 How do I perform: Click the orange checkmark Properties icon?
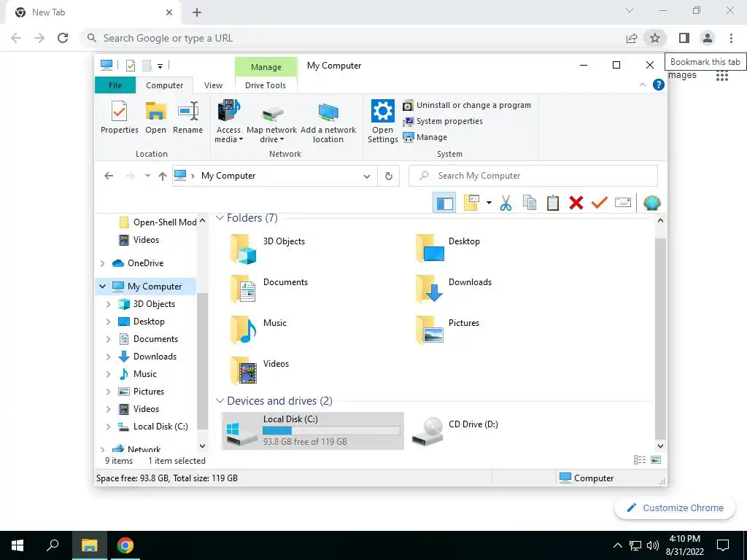(x=600, y=203)
